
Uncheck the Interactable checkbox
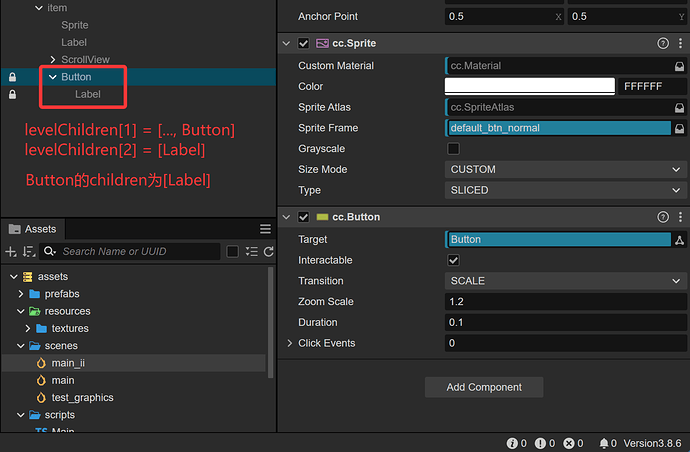coord(453,260)
